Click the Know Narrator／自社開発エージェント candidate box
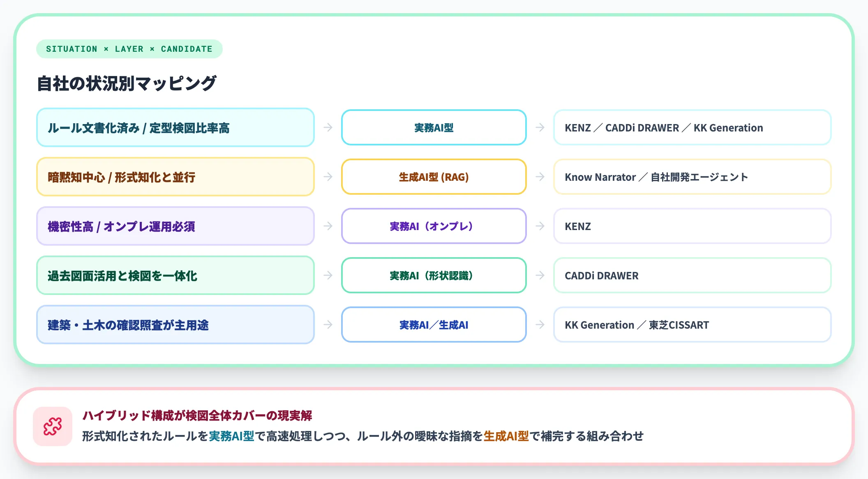 coord(693,177)
